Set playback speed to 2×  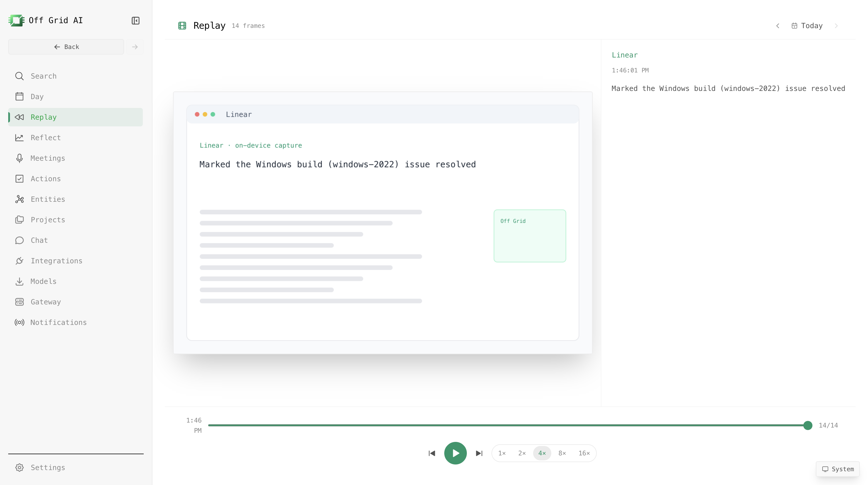point(522,453)
